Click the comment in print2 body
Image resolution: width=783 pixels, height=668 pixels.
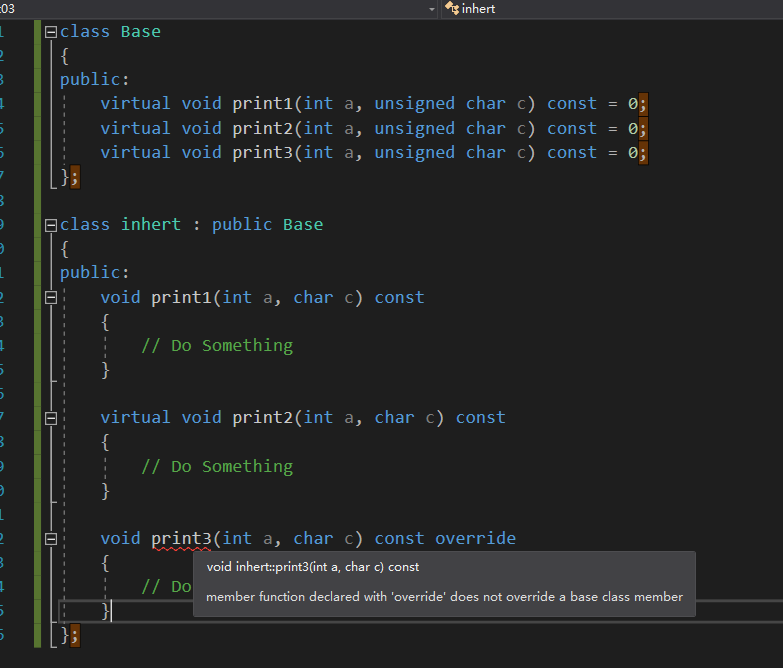pos(217,466)
